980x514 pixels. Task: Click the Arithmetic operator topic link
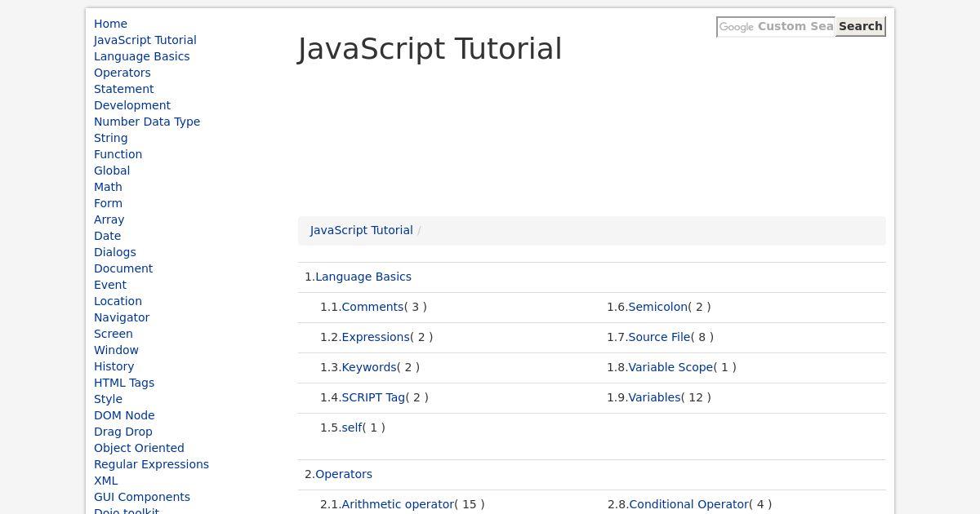397,504
